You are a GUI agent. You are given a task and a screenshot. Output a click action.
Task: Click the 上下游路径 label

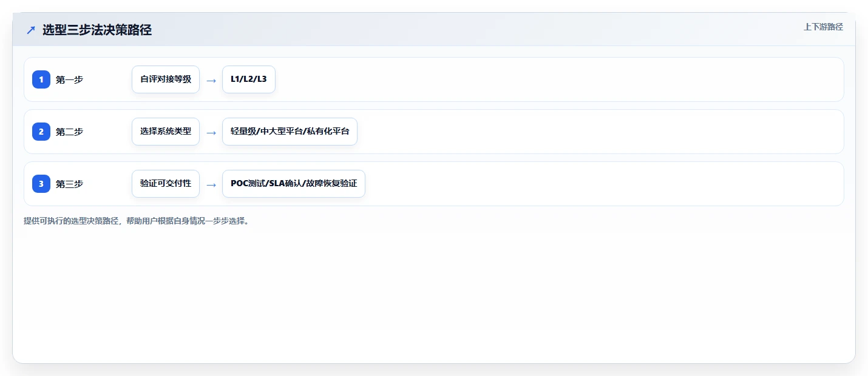coord(823,27)
